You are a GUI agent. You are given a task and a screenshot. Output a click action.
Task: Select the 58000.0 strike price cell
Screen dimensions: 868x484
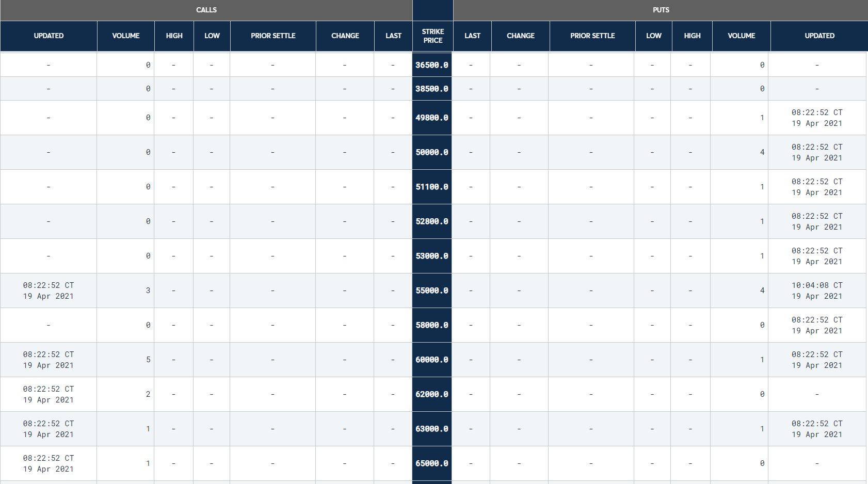(432, 325)
